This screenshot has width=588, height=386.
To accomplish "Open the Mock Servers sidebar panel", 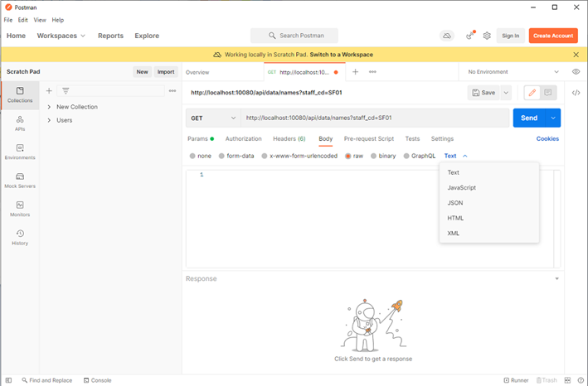I will (20, 181).
